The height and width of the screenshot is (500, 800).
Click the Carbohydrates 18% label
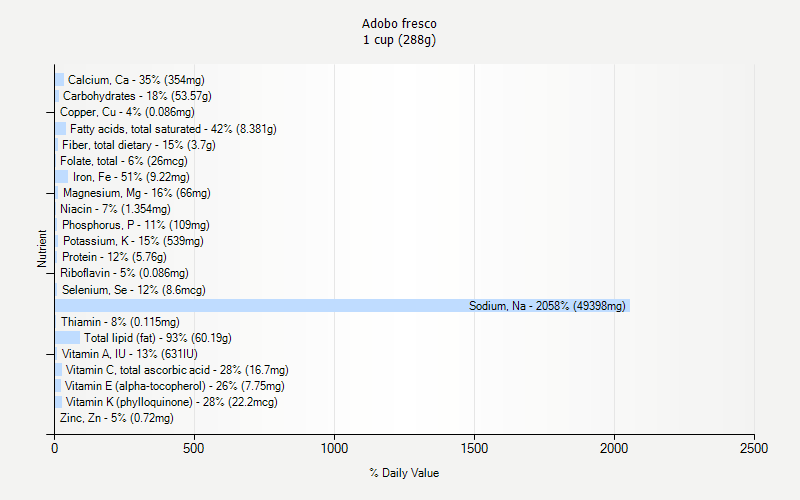pos(137,96)
